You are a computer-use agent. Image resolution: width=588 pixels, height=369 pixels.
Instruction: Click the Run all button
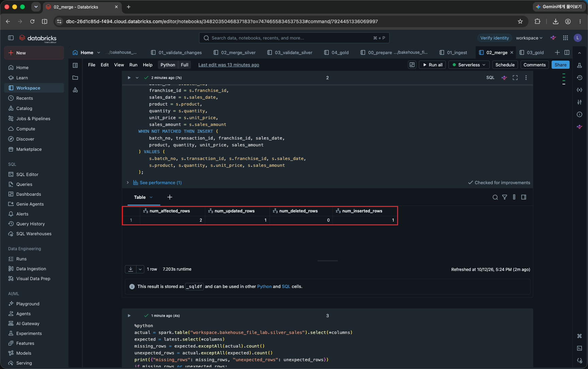click(432, 65)
